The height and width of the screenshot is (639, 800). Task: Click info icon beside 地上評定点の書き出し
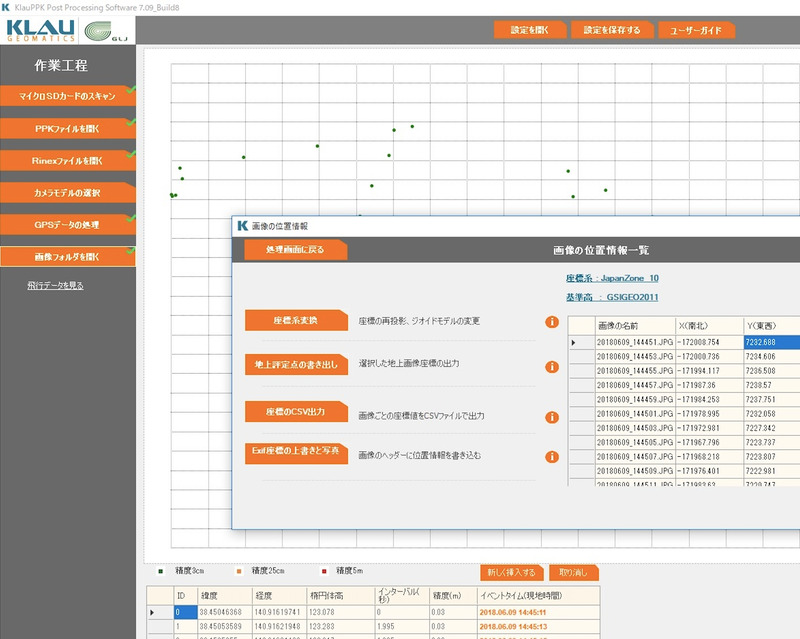(x=551, y=367)
